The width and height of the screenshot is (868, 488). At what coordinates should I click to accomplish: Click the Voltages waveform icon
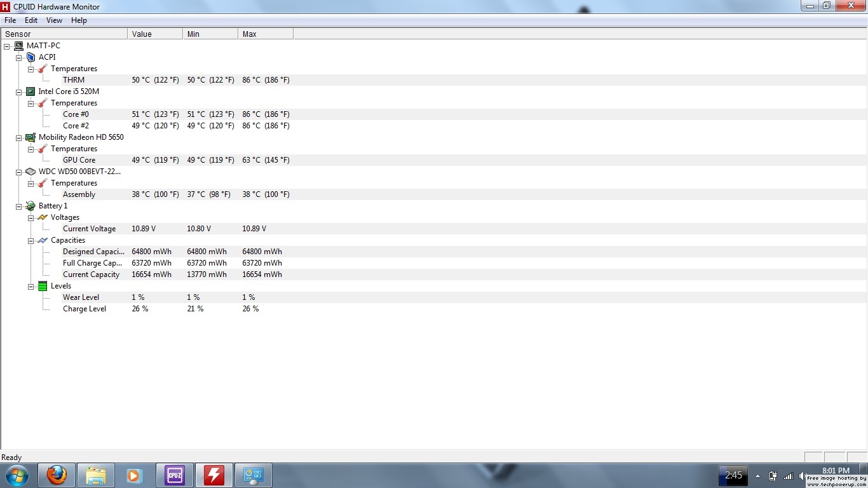click(x=43, y=217)
